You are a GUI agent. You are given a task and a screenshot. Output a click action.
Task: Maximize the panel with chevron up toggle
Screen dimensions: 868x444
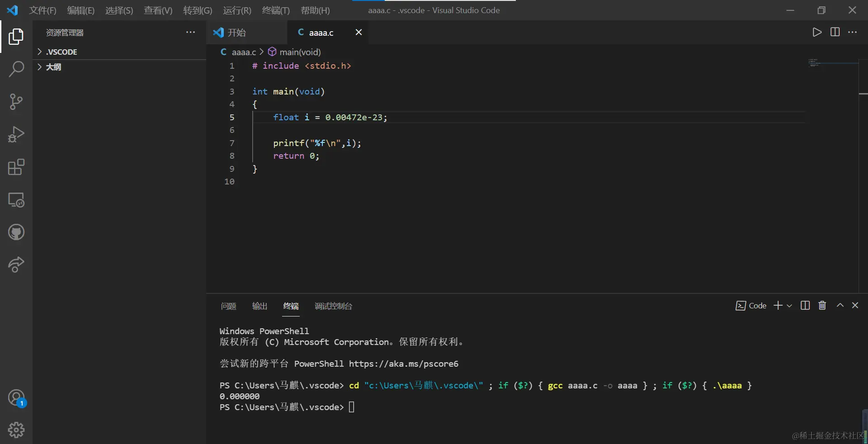click(x=840, y=305)
